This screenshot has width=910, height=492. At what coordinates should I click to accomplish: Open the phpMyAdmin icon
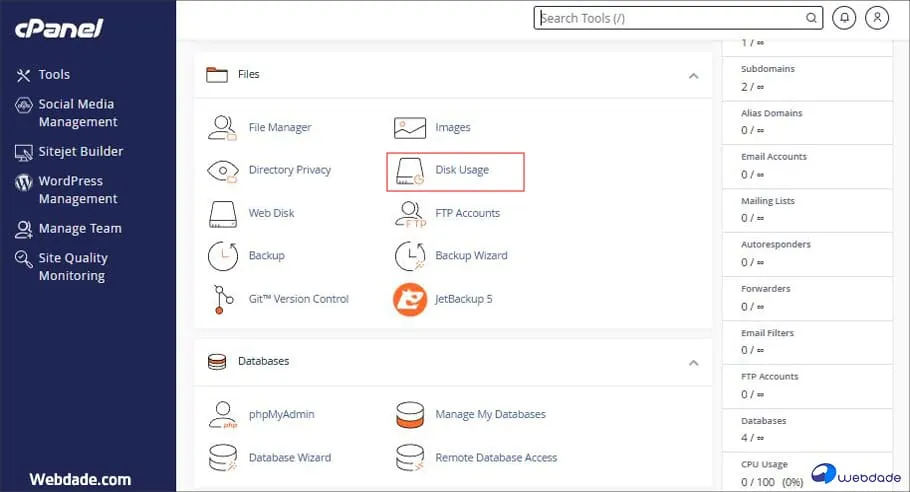(223, 415)
